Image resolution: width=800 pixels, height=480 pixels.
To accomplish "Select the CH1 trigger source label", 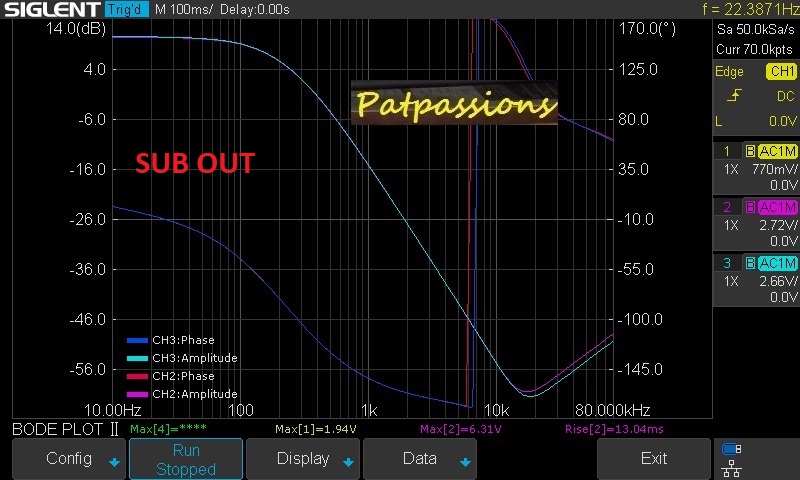I will pos(781,72).
